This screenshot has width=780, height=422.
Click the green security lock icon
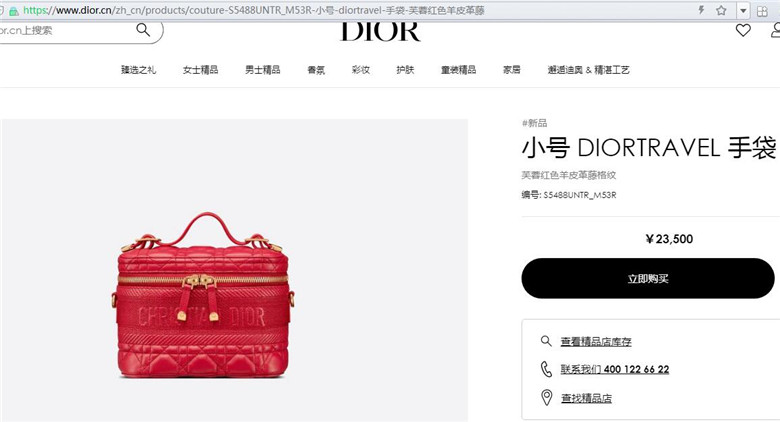coord(14,10)
